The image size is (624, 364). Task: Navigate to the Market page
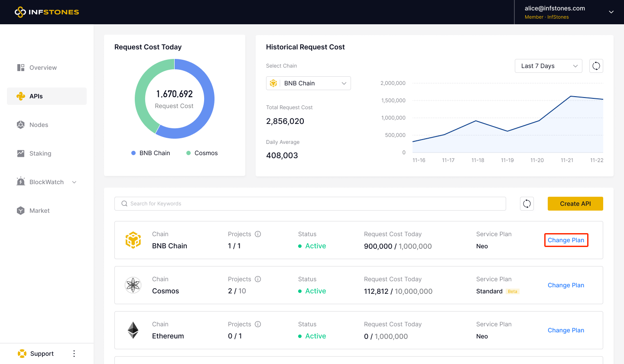pos(47,211)
